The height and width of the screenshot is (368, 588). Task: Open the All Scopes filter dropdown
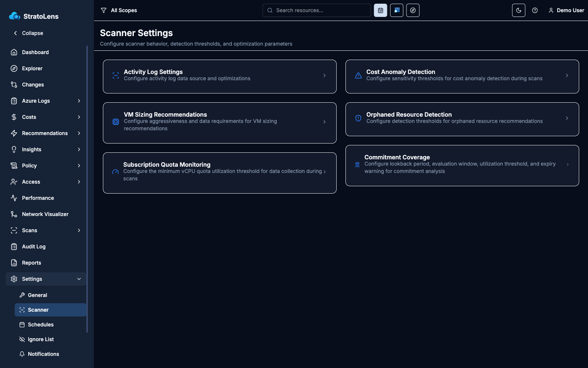pos(119,10)
